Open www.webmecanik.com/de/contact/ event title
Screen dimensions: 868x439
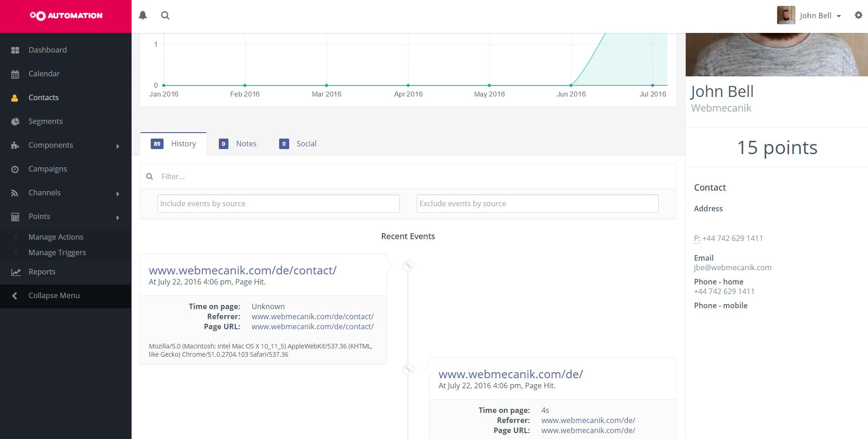click(243, 270)
